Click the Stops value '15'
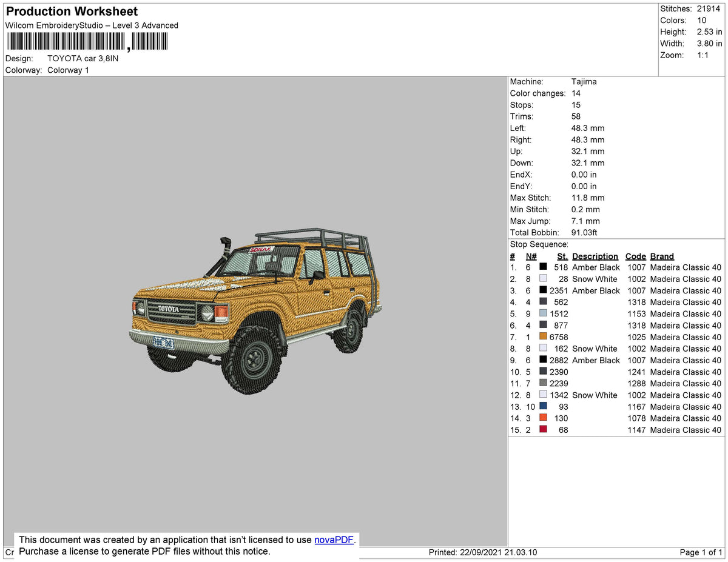 [x=576, y=105]
